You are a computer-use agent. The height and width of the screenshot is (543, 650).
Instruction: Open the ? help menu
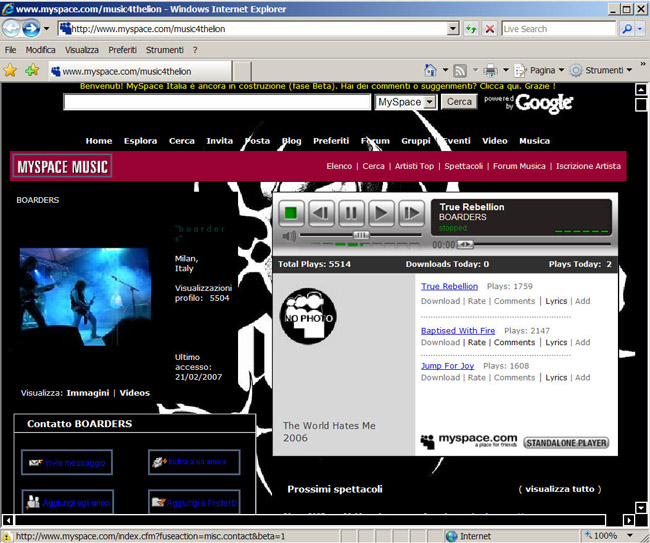pyautogui.click(x=195, y=50)
